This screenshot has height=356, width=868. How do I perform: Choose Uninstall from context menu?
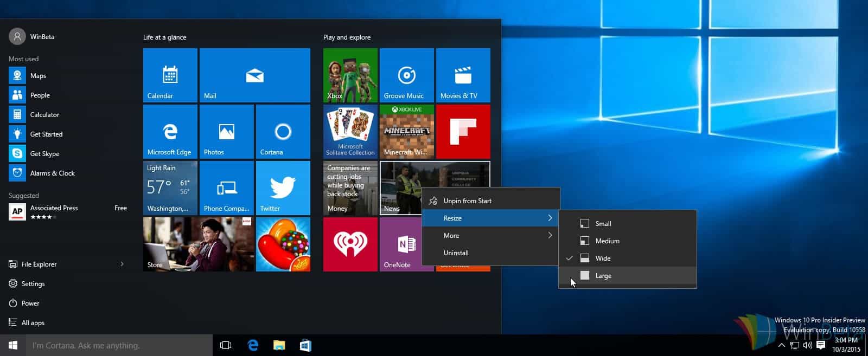click(456, 253)
